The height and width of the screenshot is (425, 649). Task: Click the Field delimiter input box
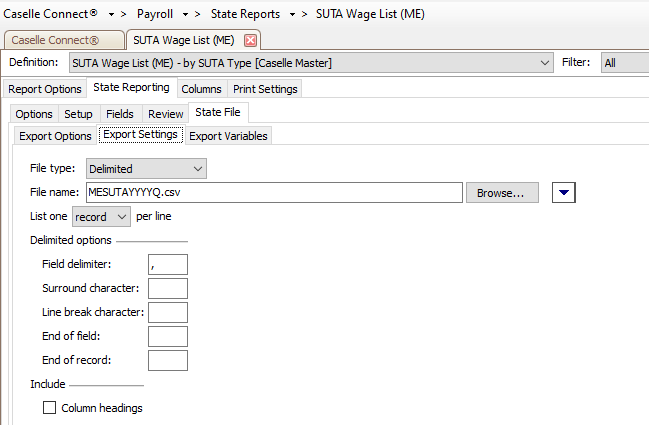[x=167, y=264]
